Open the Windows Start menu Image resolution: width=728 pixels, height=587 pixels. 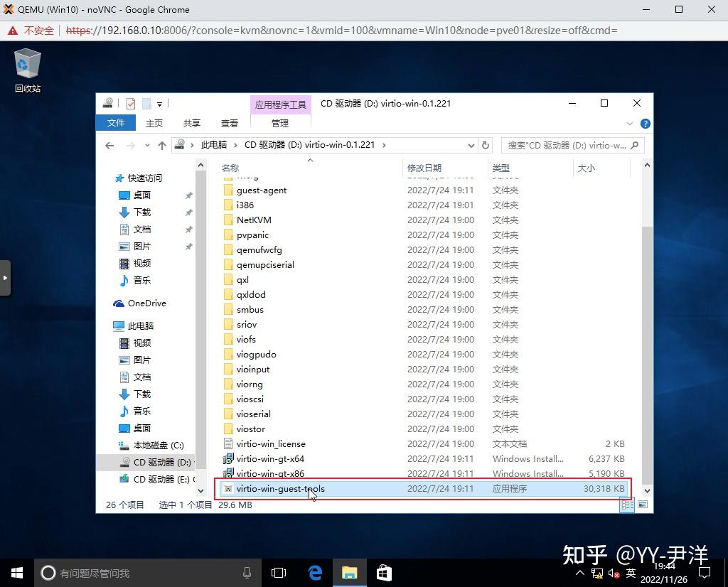point(17,573)
